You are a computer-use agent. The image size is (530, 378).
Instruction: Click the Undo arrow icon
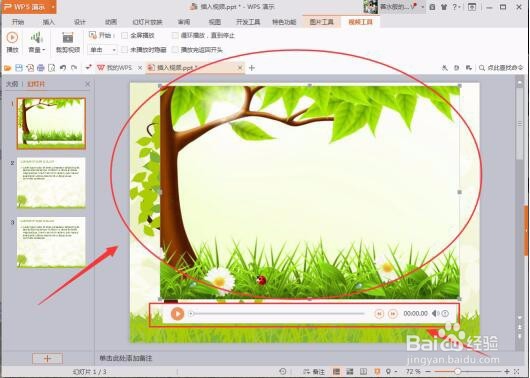point(63,68)
